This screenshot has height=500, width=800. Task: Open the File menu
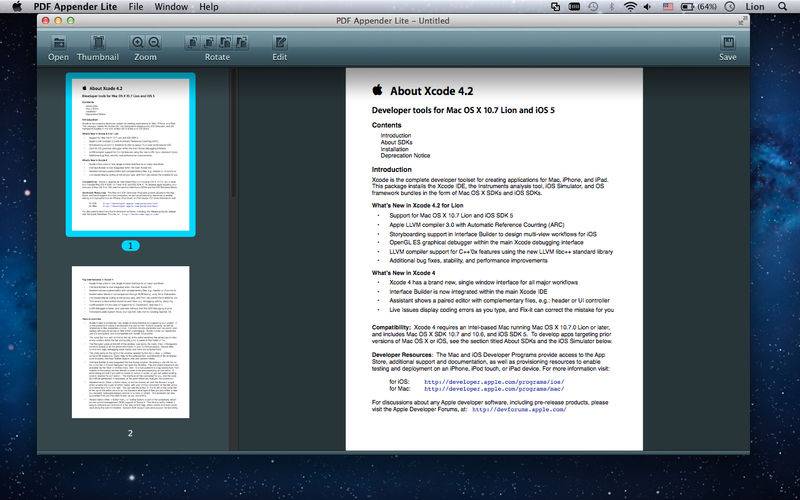[x=136, y=7]
